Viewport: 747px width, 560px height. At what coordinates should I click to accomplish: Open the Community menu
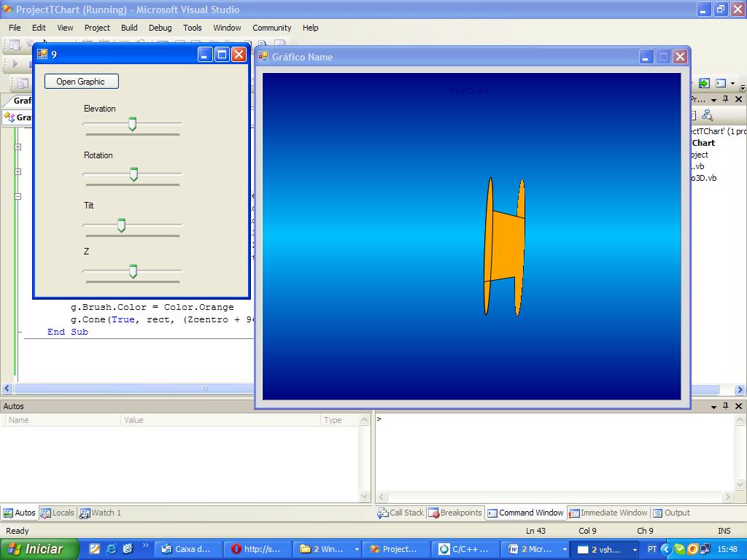[271, 28]
